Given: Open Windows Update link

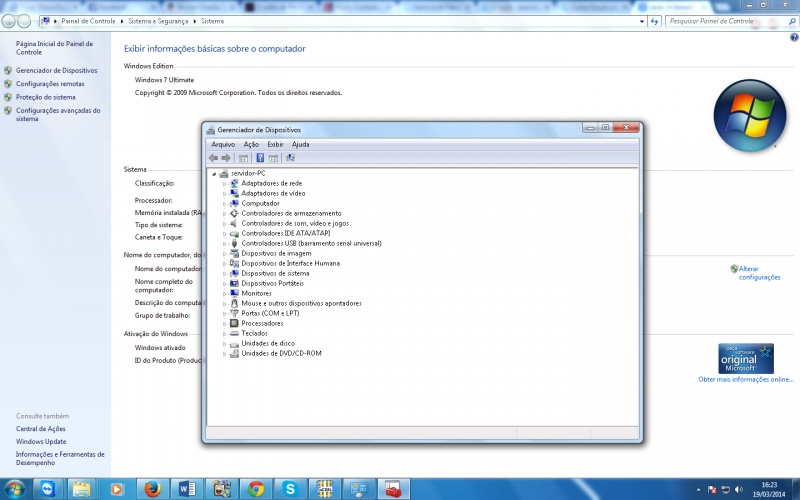Looking at the screenshot, I should [41, 442].
